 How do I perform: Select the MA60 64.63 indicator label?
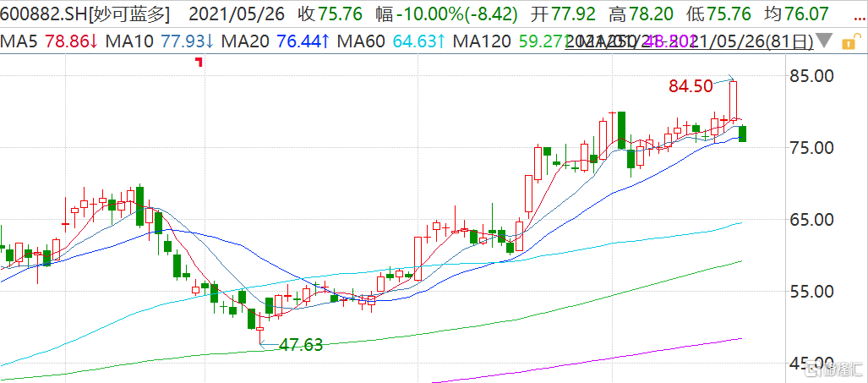click(x=392, y=41)
